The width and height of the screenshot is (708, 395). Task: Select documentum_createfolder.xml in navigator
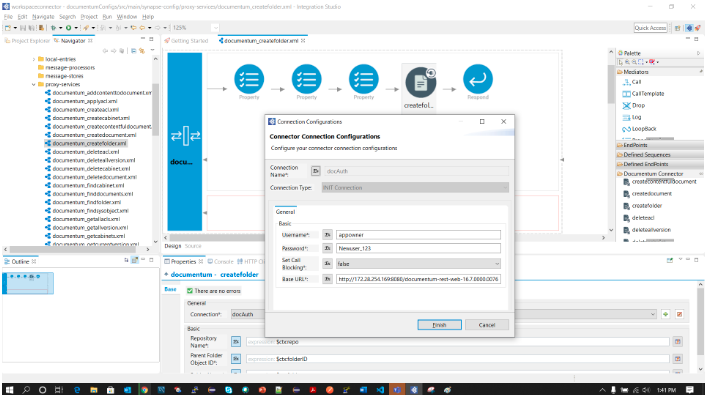(86, 144)
